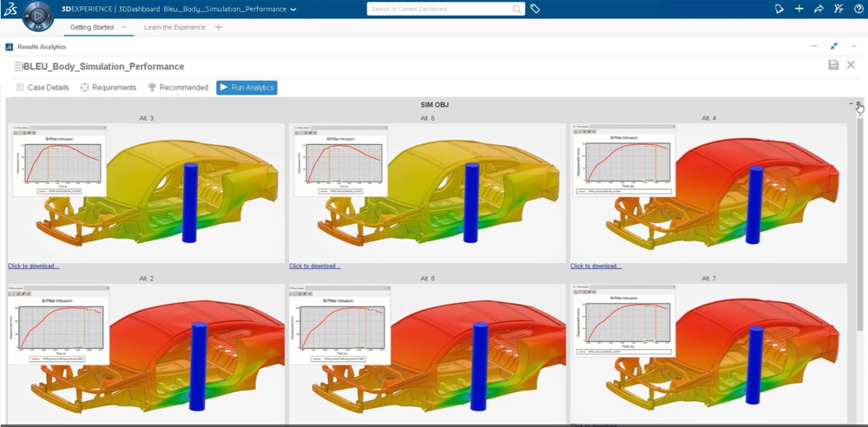The width and height of the screenshot is (868, 427).
Task: Click the Dassault Systèmes 3DS logo
Action: [10, 9]
